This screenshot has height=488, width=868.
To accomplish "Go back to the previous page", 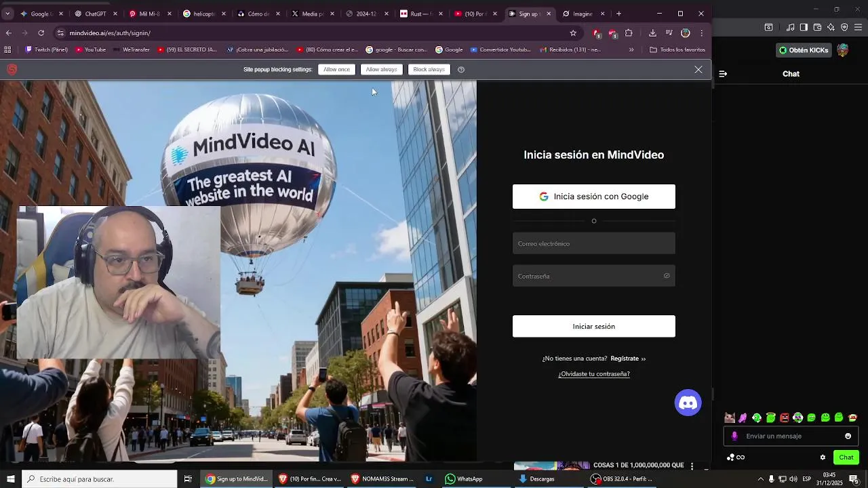I will tap(8, 33).
